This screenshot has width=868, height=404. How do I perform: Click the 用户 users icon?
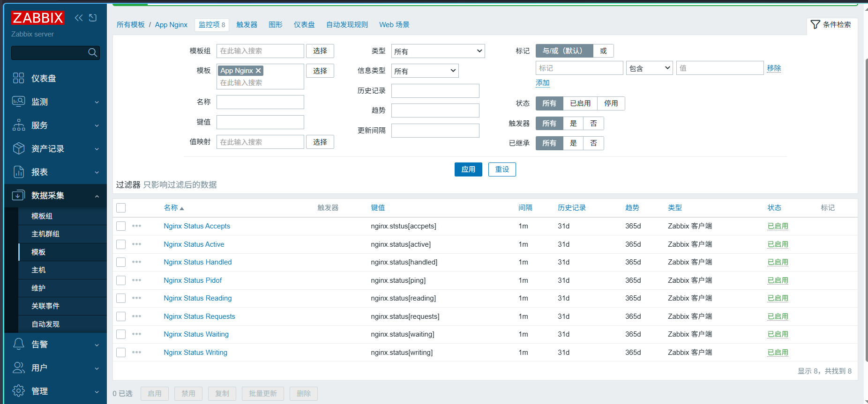pos(19,367)
